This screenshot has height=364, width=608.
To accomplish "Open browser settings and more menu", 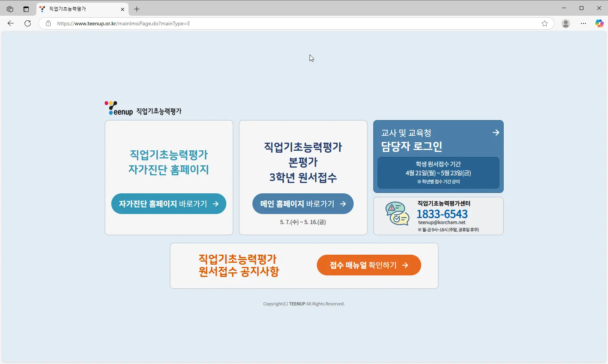I will [583, 23].
